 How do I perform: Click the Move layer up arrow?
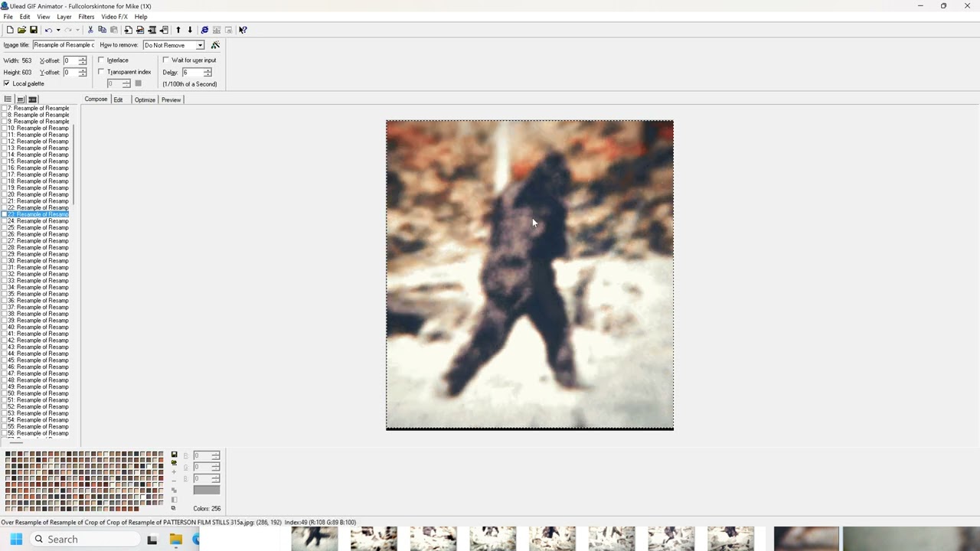(x=178, y=30)
